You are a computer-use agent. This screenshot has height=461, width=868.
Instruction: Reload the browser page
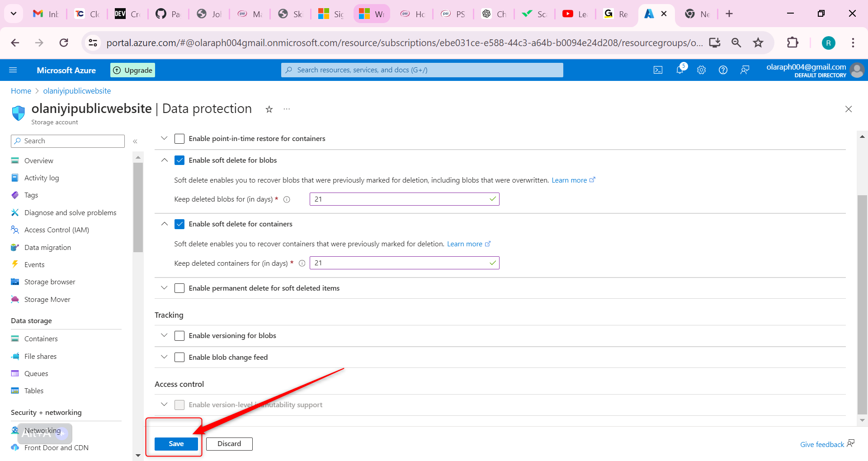pyautogui.click(x=64, y=42)
